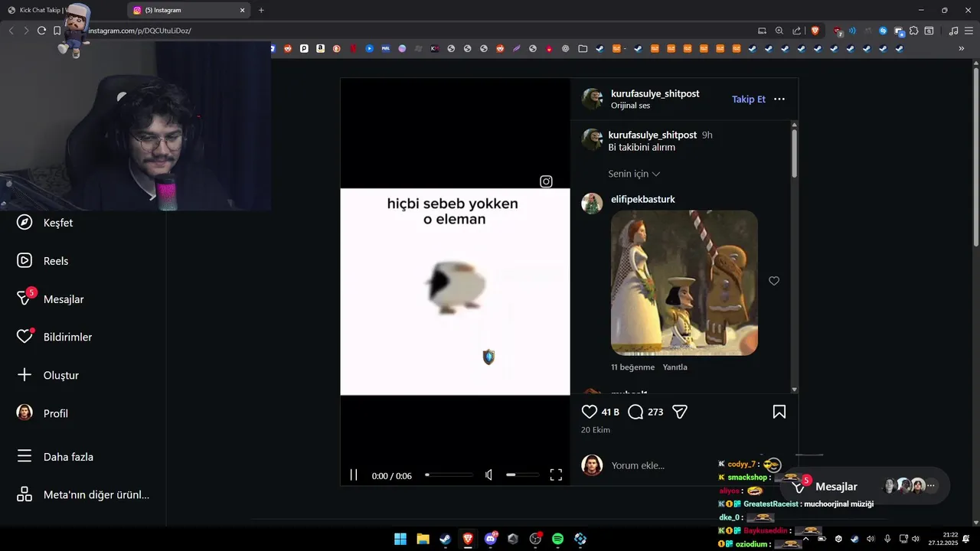980x551 pixels.
Task: Open the Shrek GIF comment image
Action: 684,282
